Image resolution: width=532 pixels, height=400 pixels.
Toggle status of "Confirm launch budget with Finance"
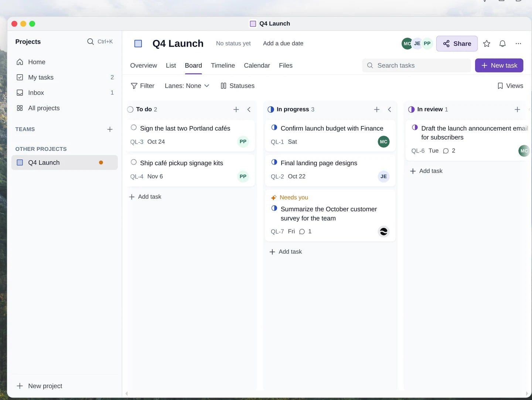click(274, 128)
